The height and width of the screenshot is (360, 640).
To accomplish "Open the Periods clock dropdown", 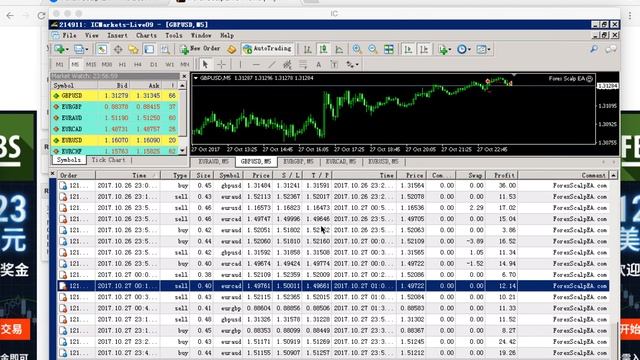I will point(463,49).
